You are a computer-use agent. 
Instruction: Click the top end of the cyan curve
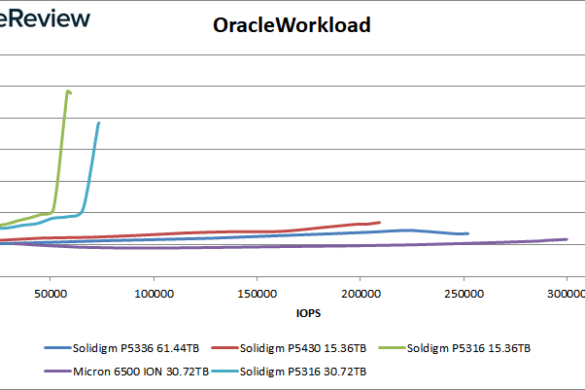click(x=99, y=123)
